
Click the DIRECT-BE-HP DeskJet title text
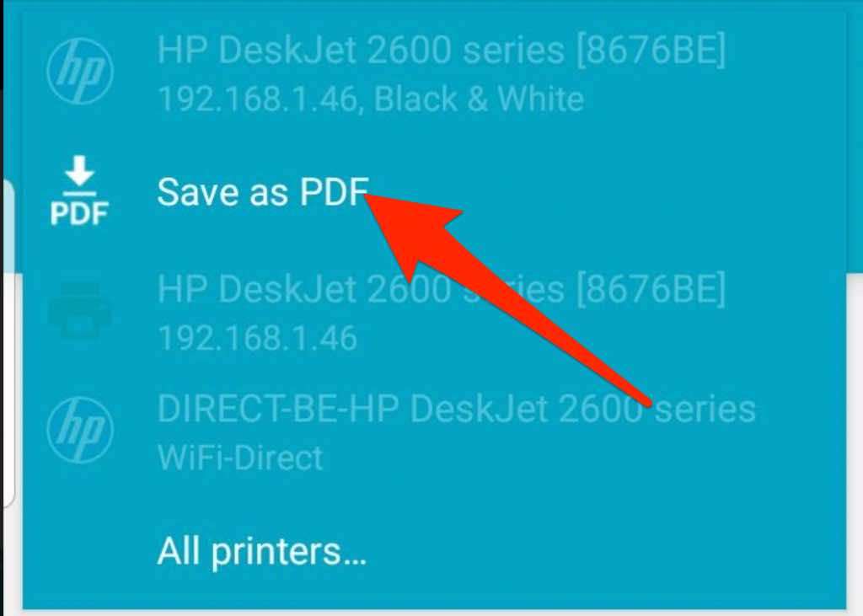[x=457, y=409]
